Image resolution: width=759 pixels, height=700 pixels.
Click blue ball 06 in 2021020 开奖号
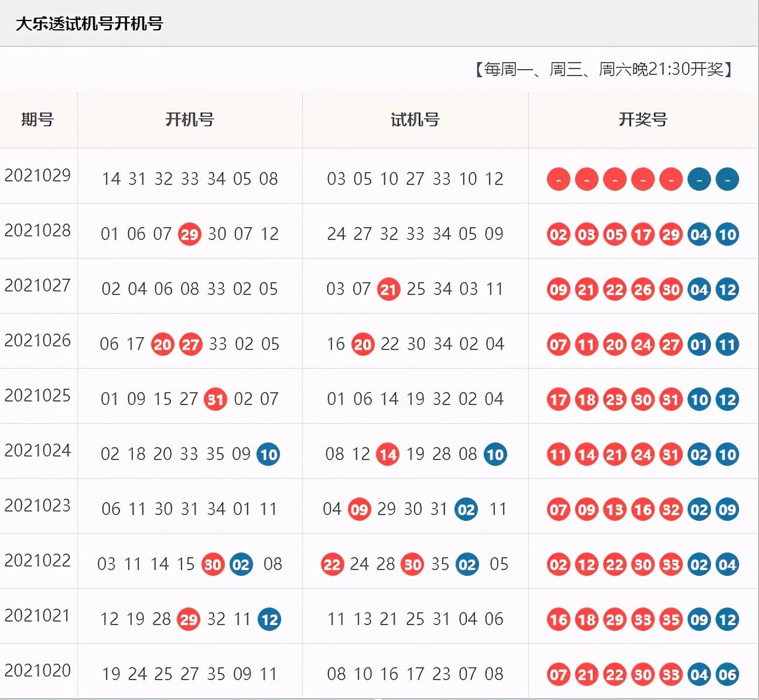pos(727,674)
